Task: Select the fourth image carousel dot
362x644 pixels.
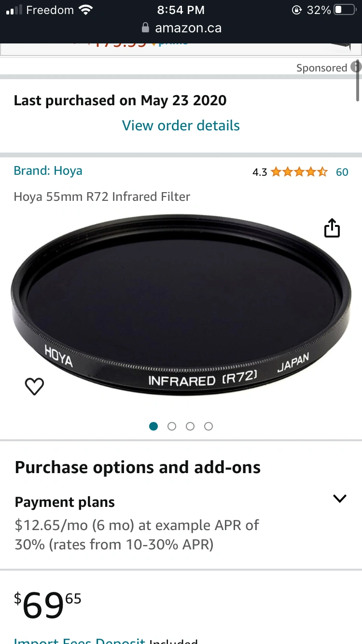Action: (x=209, y=426)
